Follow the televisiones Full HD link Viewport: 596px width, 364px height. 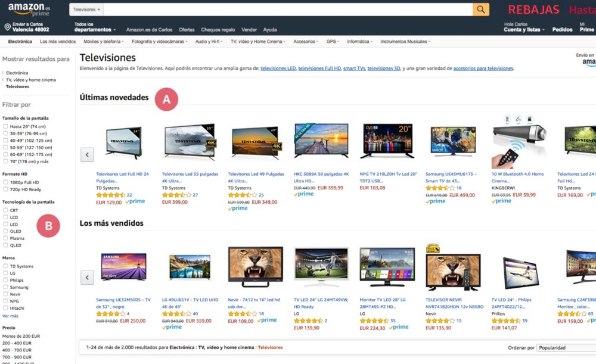319,69
